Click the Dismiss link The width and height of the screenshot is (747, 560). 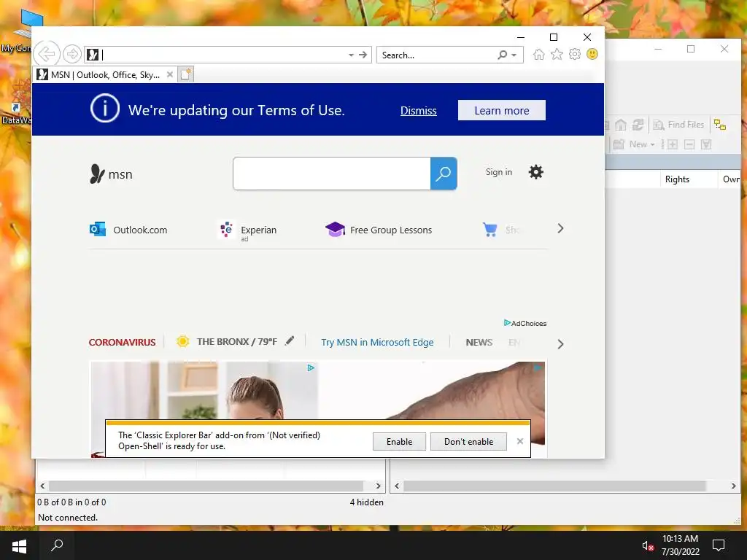coord(418,111)
